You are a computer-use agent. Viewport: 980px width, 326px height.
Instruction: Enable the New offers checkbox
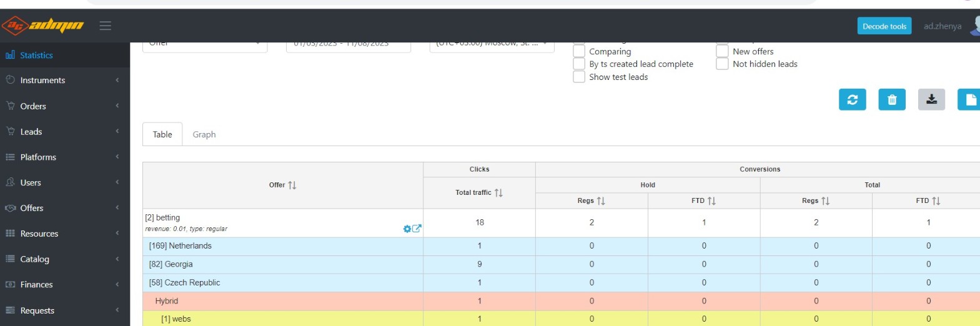pos(722,51)
